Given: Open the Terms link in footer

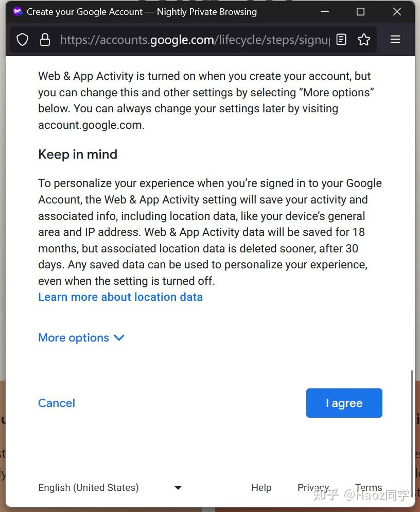Looking at the screenshot, I should tap(369, 487).
